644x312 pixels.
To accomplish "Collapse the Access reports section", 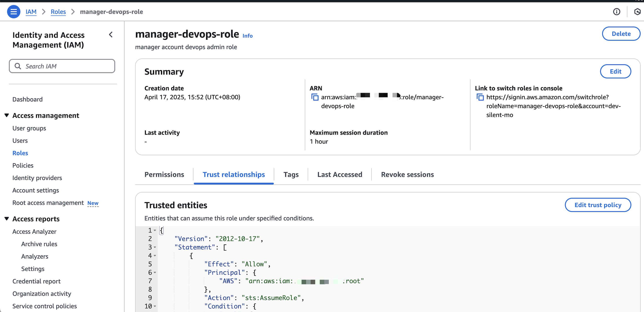I will pyautogui.click(x=7, y=219).
